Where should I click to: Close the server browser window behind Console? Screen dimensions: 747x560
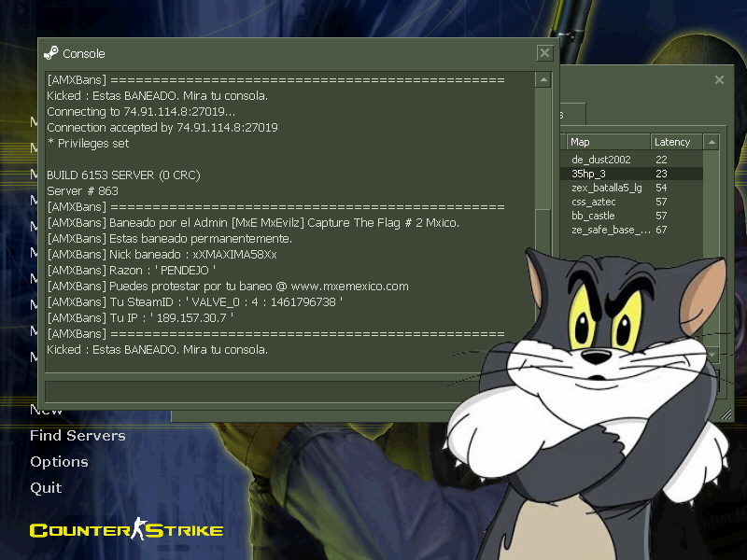coord(719,80)
